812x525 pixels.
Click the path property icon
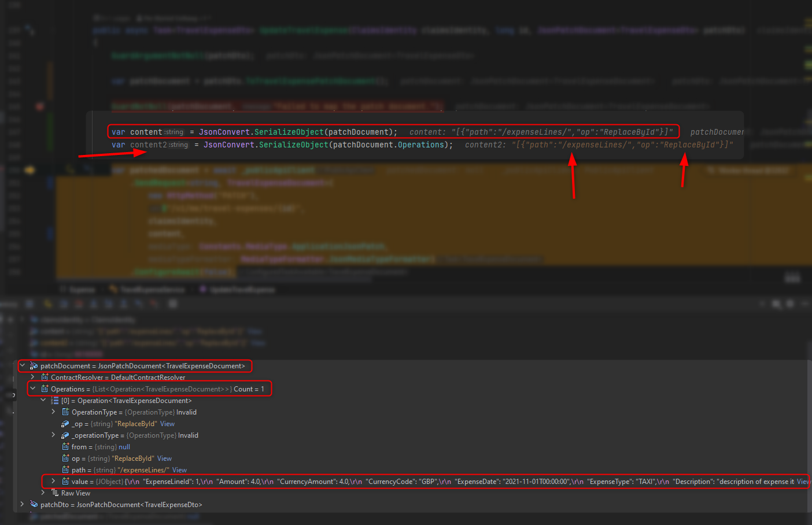tap(65, 469)
